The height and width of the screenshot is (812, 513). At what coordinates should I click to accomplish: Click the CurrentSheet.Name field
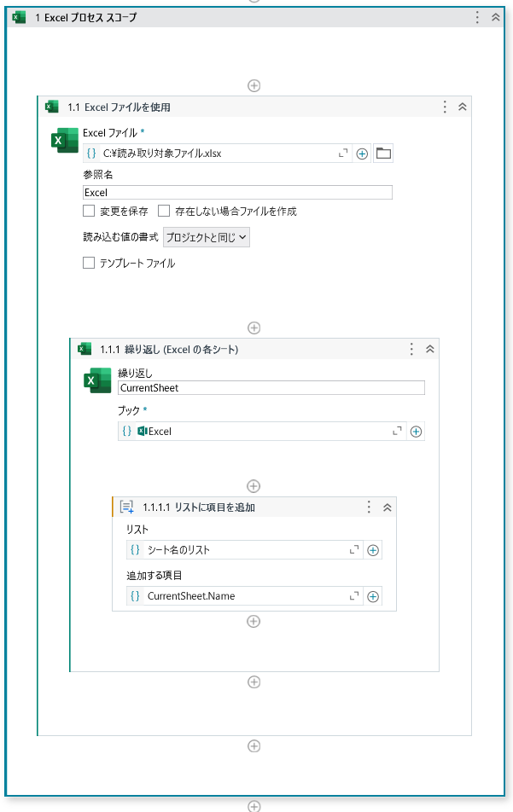tap(245, 596)
